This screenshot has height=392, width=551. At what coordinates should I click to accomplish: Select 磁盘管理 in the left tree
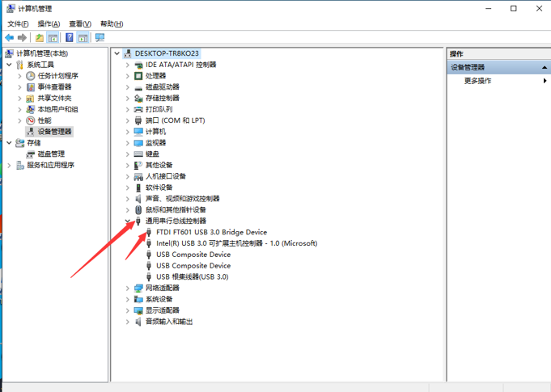(51, 154)
